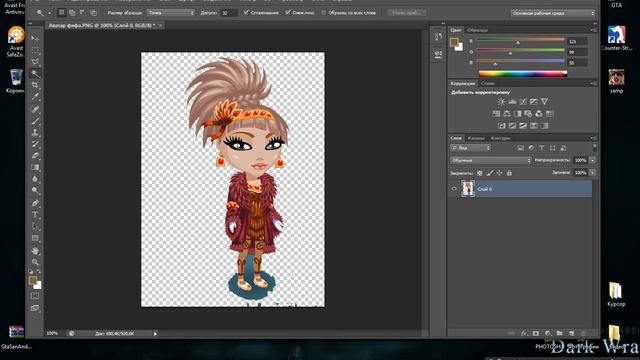This screenshot has height=360, width=640.
Task: Select the Move tool
Action: 36,38
